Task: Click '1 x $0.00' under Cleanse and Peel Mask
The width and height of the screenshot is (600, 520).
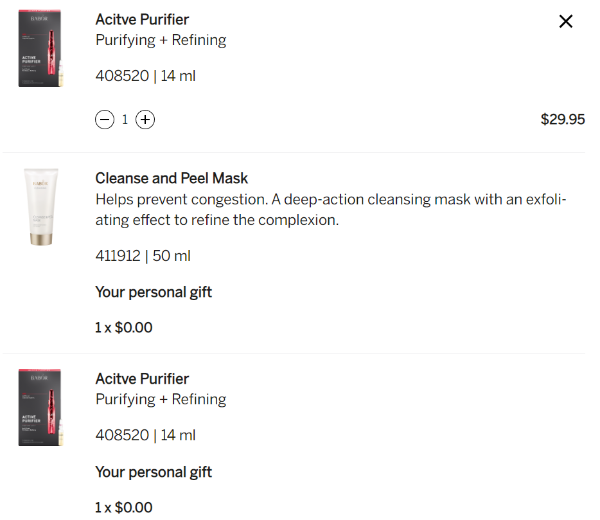Action: 124,327
